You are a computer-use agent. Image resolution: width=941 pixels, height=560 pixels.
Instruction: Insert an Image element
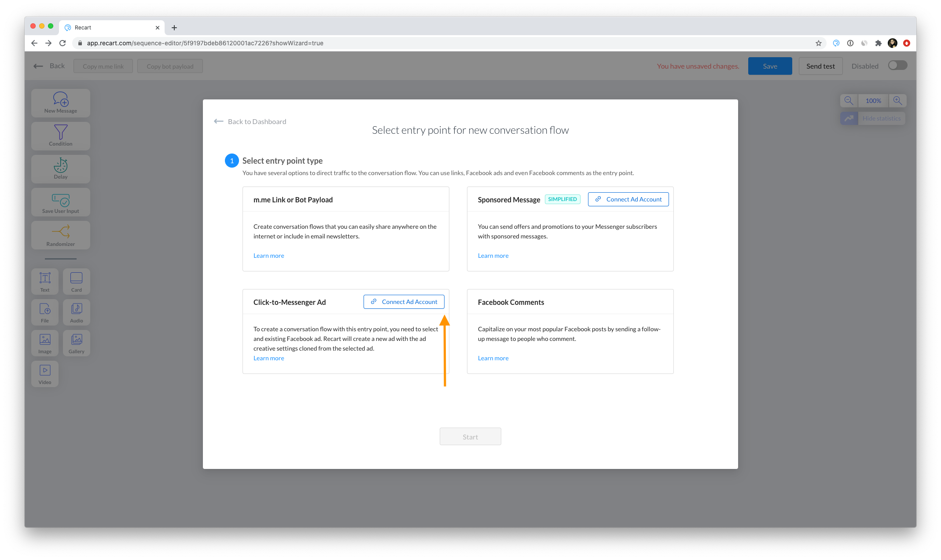coord(45,343)
